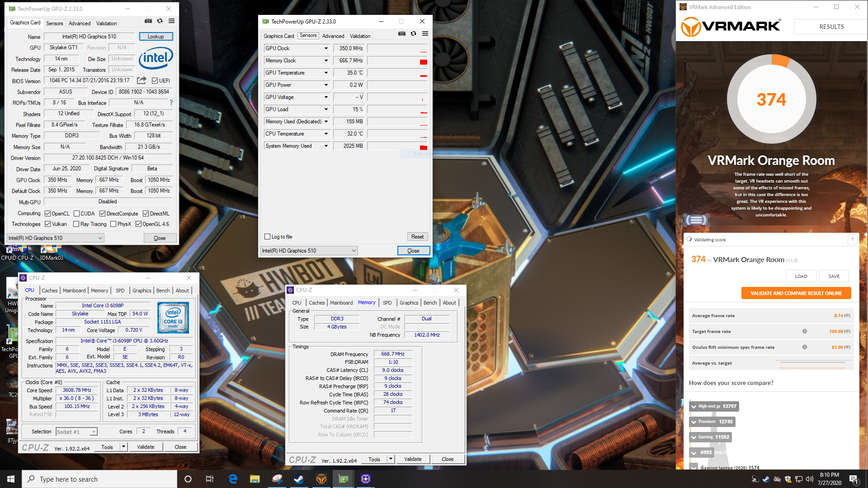Open GPU Load sensor dropdown

[325, 109]
